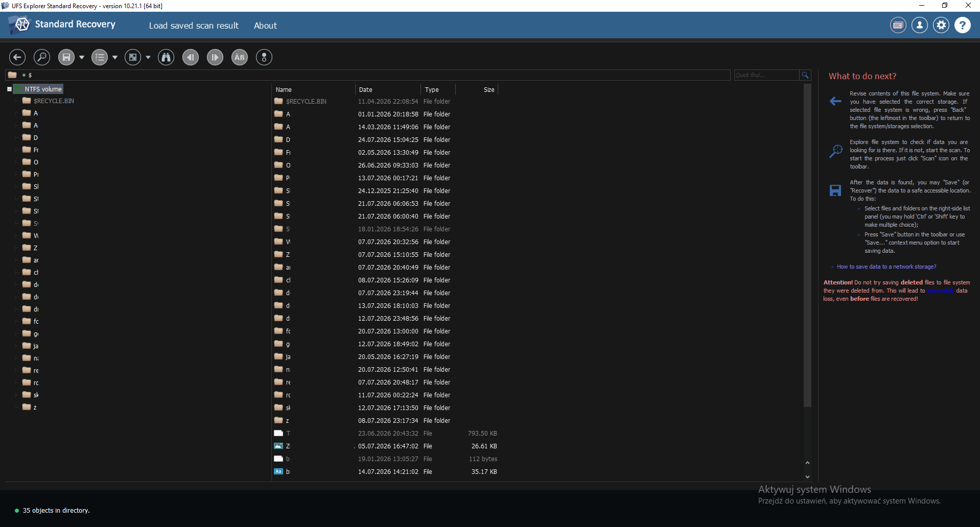This screenshot has width=980, height=527.
Task: Click the path bar showing $
Action: [368, 75]
